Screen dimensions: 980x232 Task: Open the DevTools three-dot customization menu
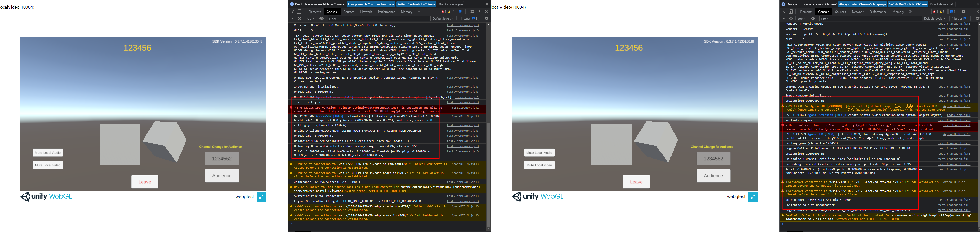[480, 12]
